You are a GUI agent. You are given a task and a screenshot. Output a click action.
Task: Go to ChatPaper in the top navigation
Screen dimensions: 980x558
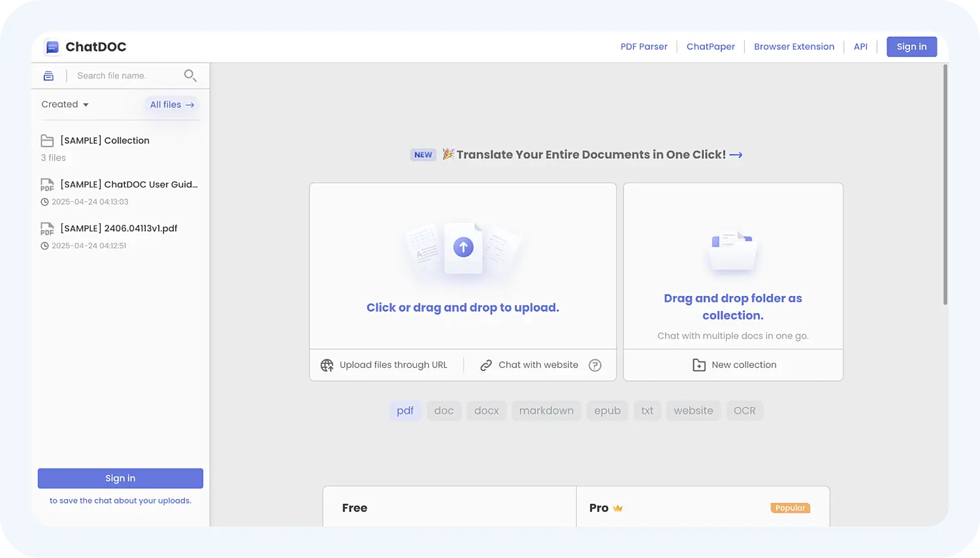[710, 47]
